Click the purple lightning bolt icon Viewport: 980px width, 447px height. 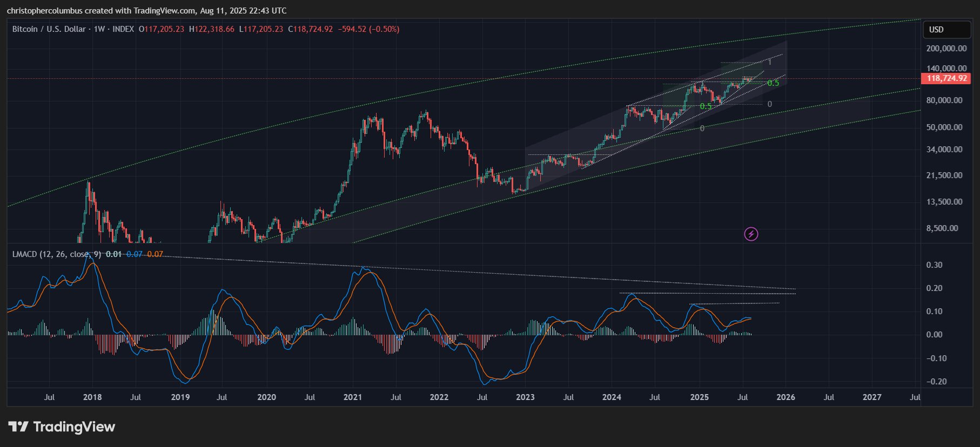point(751,234)
